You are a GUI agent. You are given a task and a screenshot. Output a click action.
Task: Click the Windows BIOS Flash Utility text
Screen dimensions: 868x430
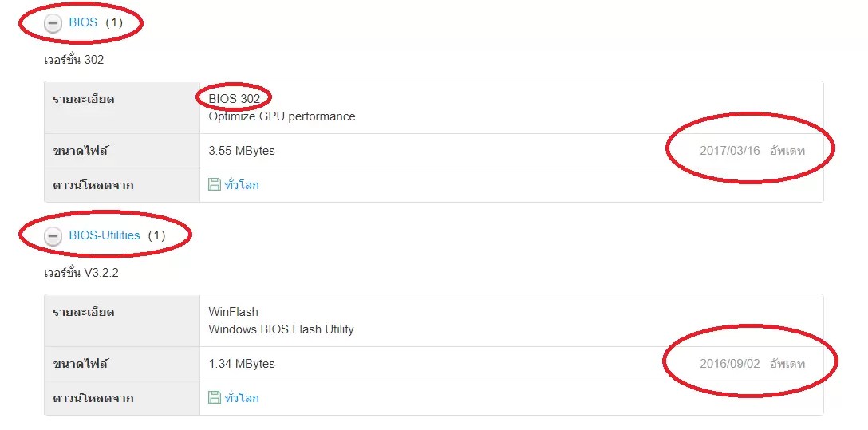[x=281, y=329]
